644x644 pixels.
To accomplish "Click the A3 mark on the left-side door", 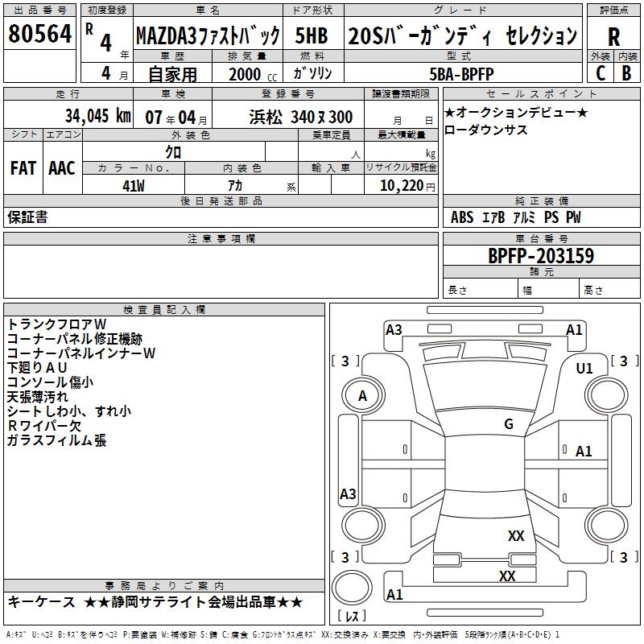I will [x=348, y=493].
